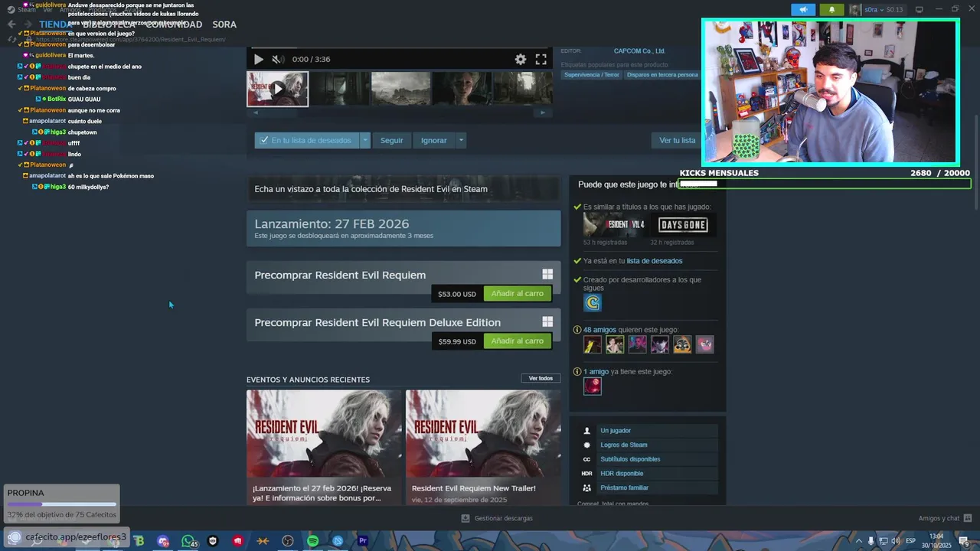Open 'lista de deseados' link
This screenshot has width=980, height=551.
(655, 261)
